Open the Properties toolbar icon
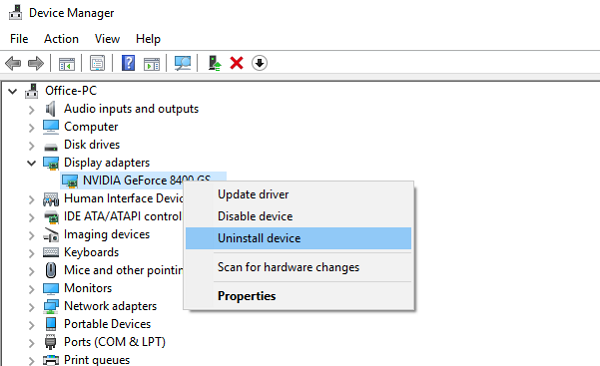Viewport: 600px width, 366px height. [97, 63]
